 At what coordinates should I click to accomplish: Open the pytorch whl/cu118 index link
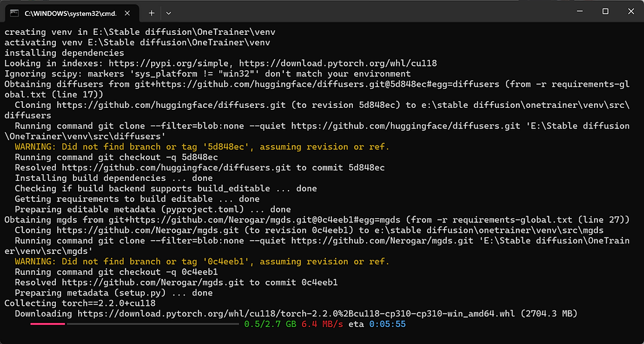coord(337,63)
